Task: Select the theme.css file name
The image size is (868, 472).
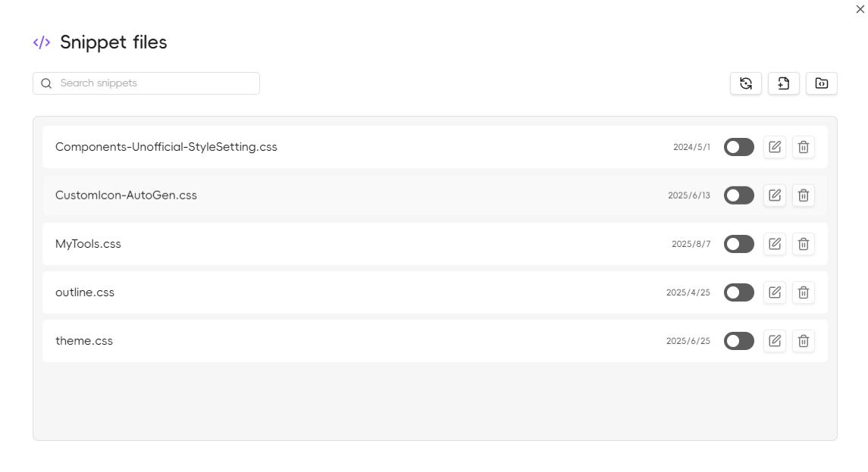Action: tap(84, 341)
